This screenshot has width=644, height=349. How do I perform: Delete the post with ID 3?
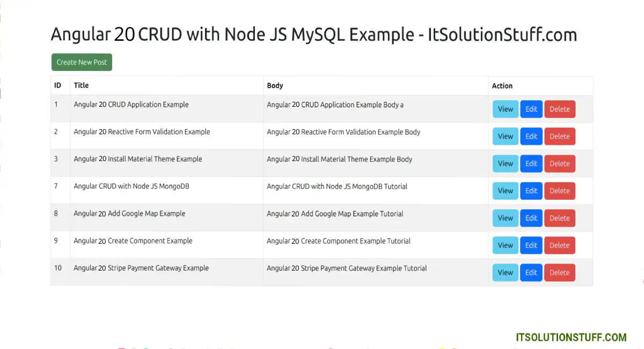point(559,164)
